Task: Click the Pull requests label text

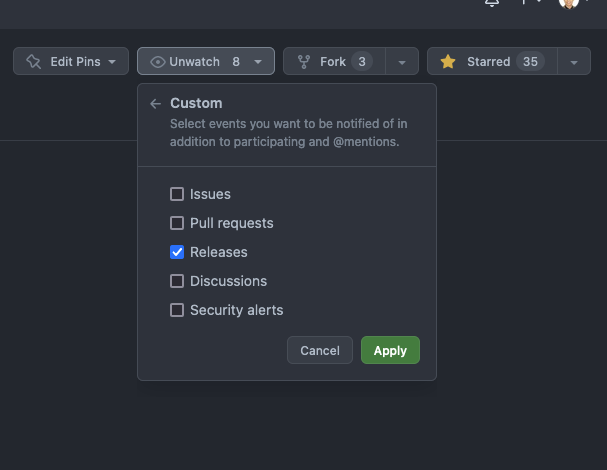Action: click(231, 223)
